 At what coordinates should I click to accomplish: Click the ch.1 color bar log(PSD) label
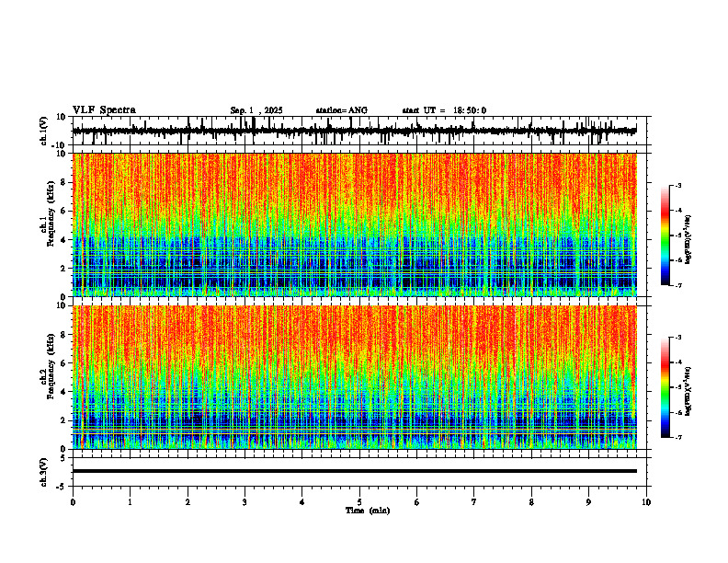(688, 240)
